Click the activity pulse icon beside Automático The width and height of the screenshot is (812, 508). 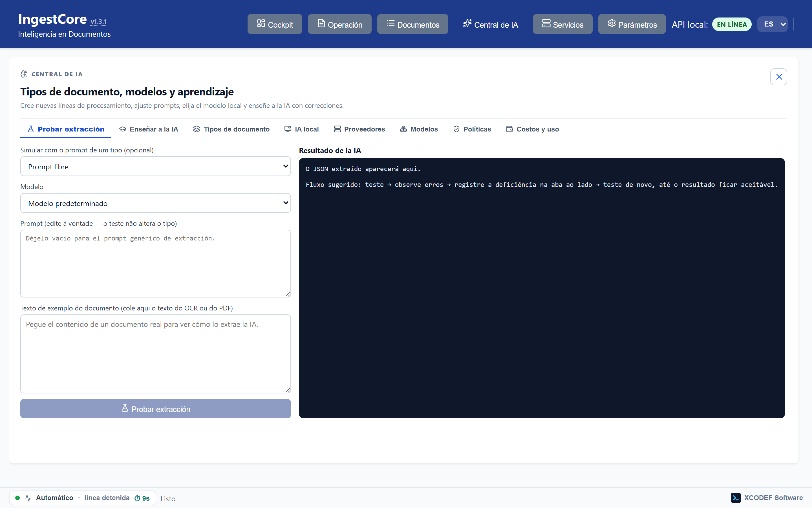[28, 498]
